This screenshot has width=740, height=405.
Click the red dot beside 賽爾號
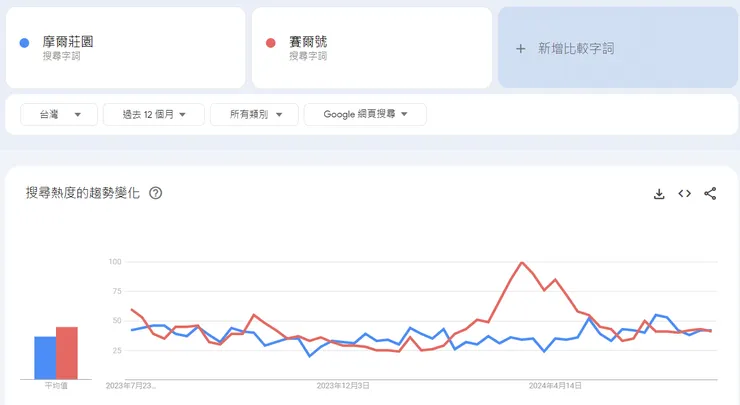tap(271, 43)
